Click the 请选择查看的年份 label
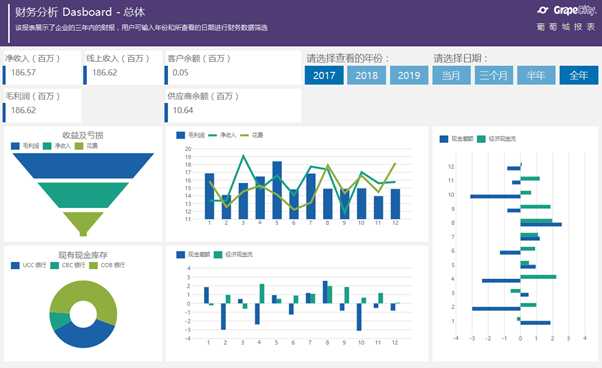The height and width of the screenshot is (368, 602). (x=348, y=58)
